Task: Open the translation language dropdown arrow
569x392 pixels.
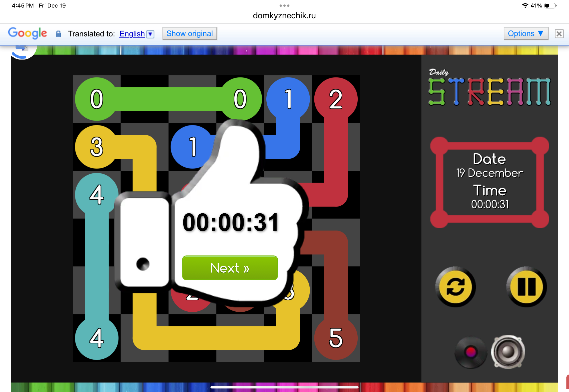Action: pos(150,34)
